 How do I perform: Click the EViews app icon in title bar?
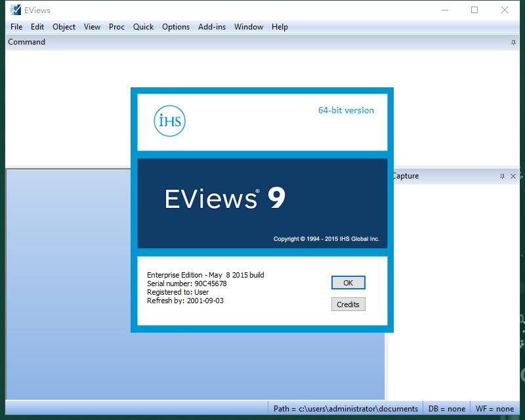(x=15, y=10)
